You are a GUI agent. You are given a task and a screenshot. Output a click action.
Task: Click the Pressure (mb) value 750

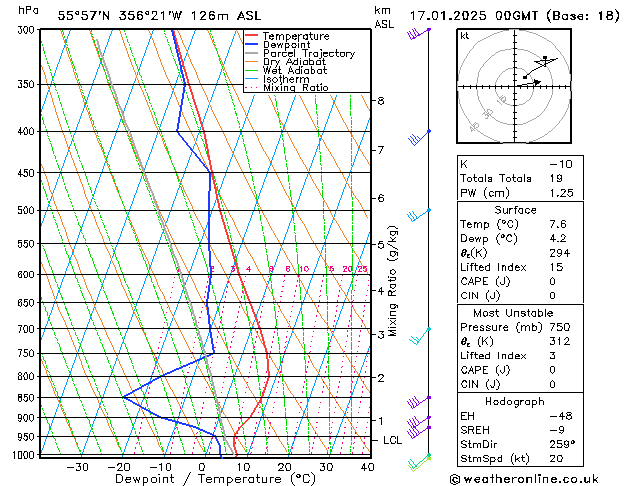(x=560, y=327)
